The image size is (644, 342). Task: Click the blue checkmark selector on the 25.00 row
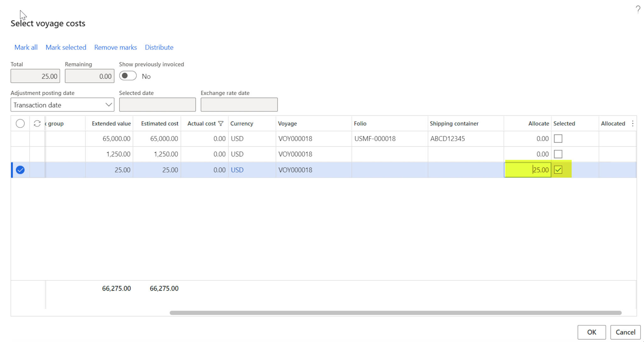(20, 170)
